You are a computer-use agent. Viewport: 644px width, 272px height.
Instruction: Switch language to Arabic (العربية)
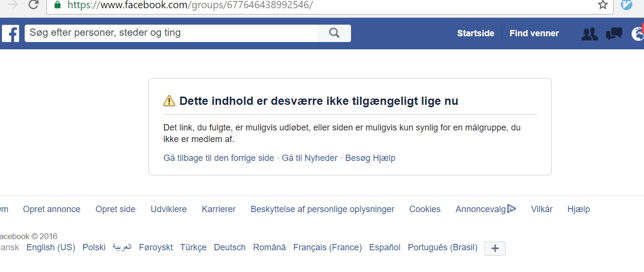[122, 247]
